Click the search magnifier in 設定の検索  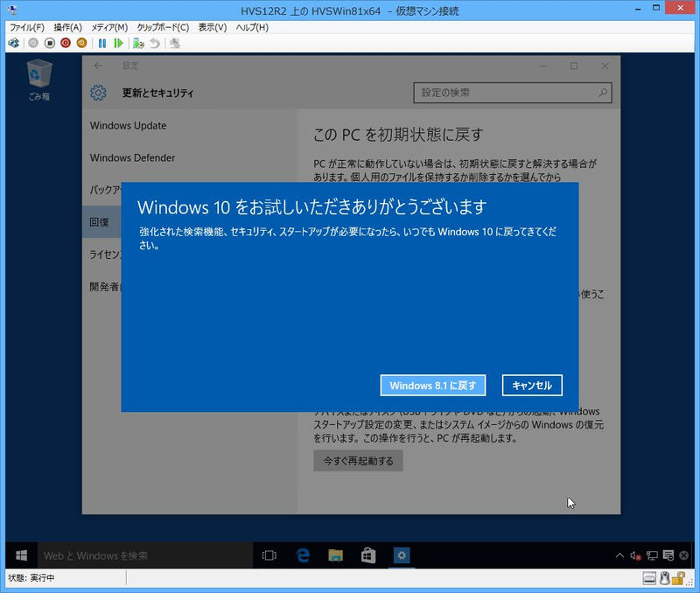point(603,93)
